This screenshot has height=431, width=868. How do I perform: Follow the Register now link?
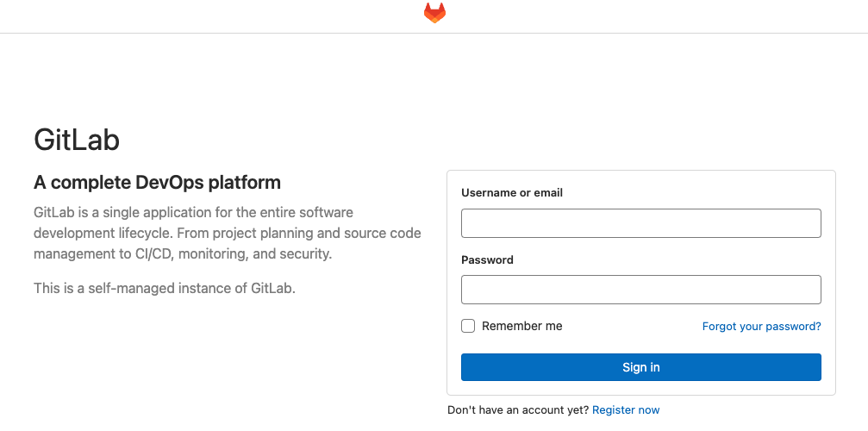(626, 410)
